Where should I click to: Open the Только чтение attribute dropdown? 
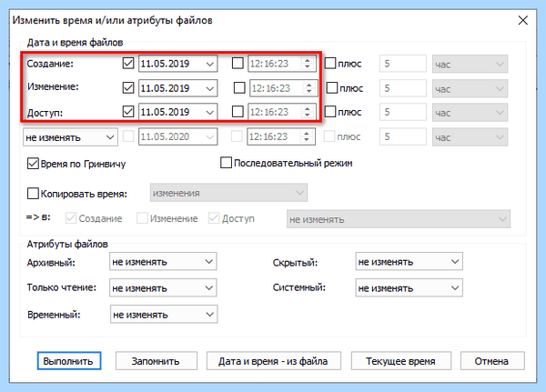pyautogui.click(x=163, y=288)
